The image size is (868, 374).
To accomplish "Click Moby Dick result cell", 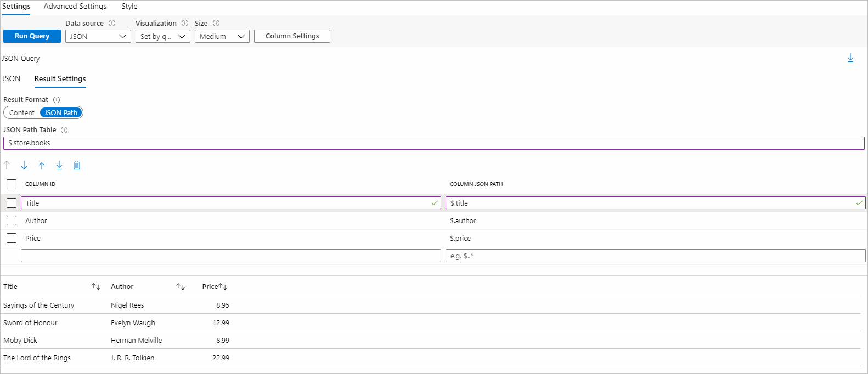I will click(x=20, y=340).
